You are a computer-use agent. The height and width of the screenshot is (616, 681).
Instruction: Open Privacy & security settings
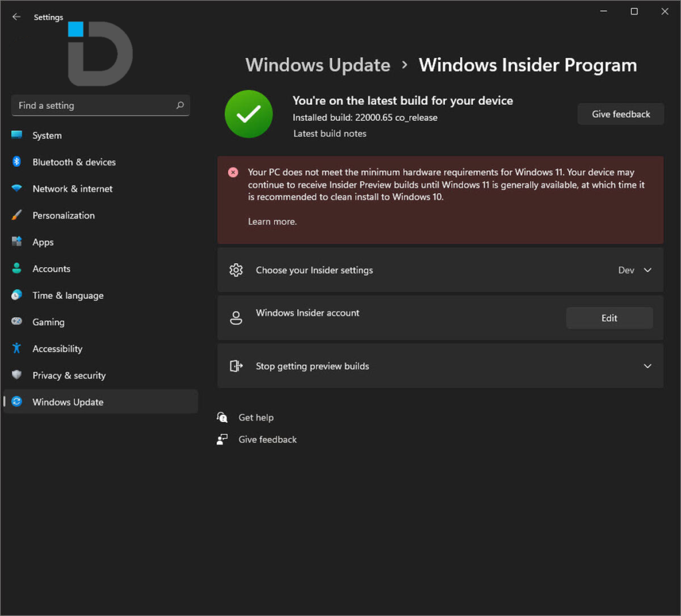coord(100,375)
